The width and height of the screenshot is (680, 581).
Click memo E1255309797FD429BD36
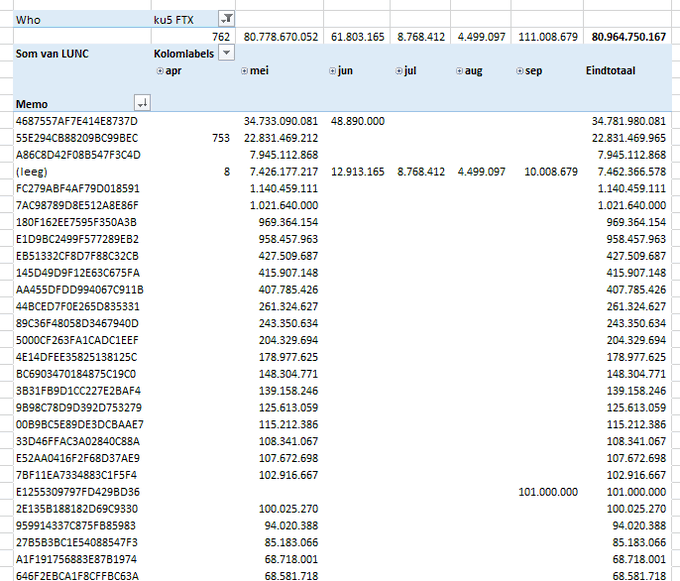[x=78, y=492]
